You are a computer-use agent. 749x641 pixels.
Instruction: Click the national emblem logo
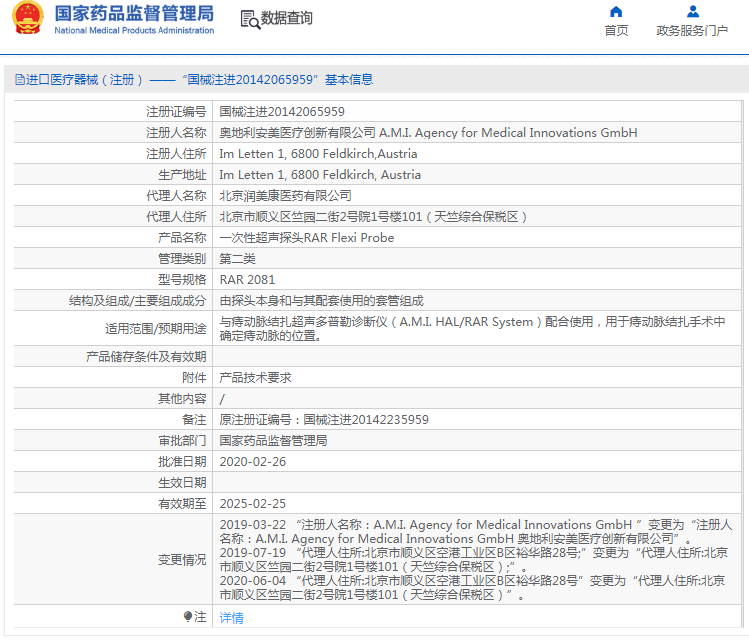(28, 18)
